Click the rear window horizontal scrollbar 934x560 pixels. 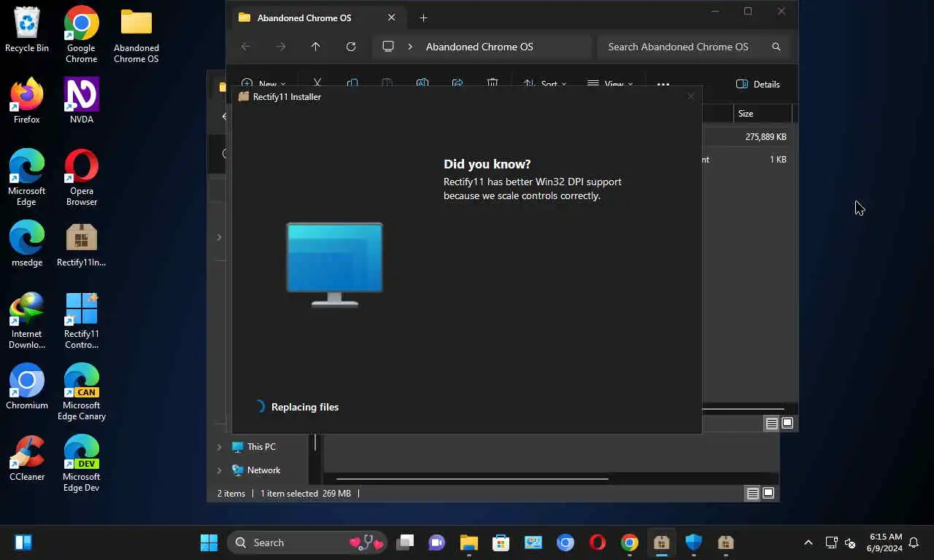tap(472, 479)
